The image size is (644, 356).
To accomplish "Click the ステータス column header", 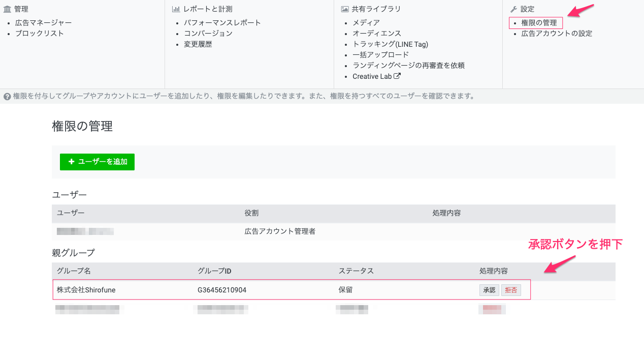I will point(356,271).
